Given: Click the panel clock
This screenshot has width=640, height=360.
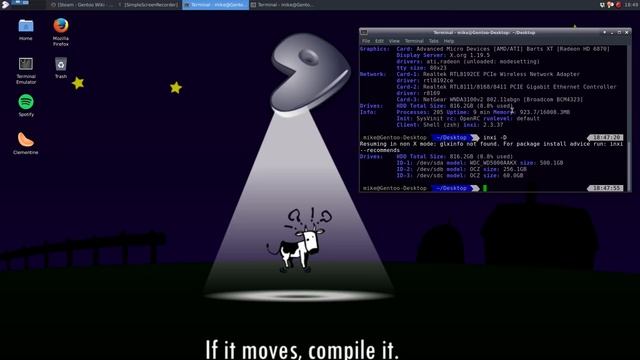Looking at the screenshot, I should pyautogui.click(x=631, y=5).
